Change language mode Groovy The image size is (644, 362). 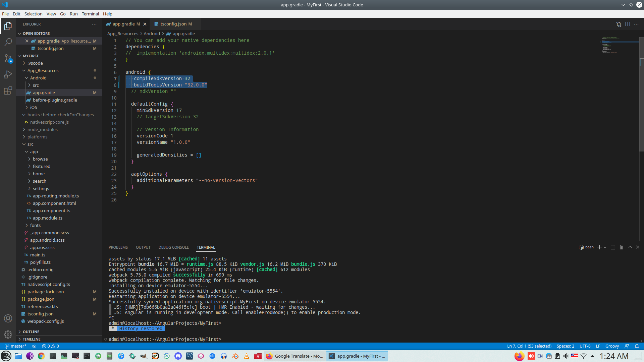click(x=612, y=346)
